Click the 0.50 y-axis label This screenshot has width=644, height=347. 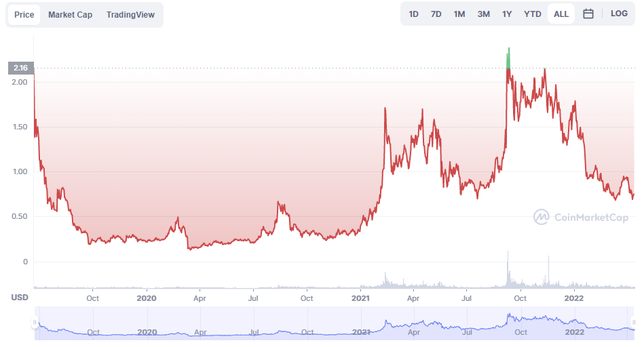(x=20, y=216)
